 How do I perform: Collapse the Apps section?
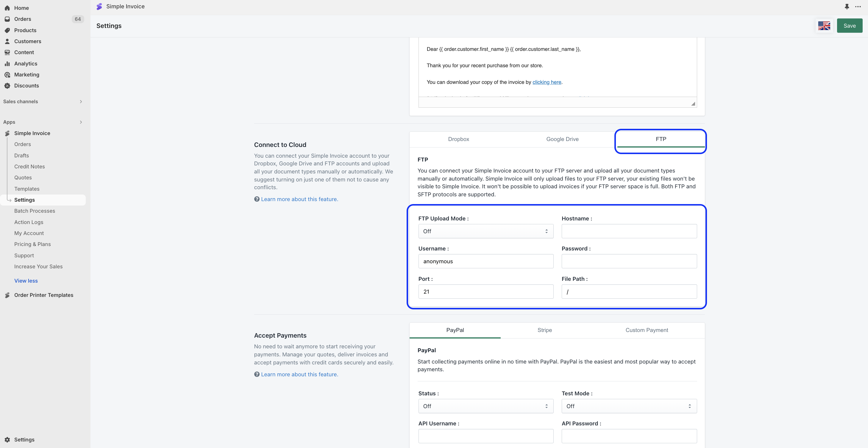[81, 122]
